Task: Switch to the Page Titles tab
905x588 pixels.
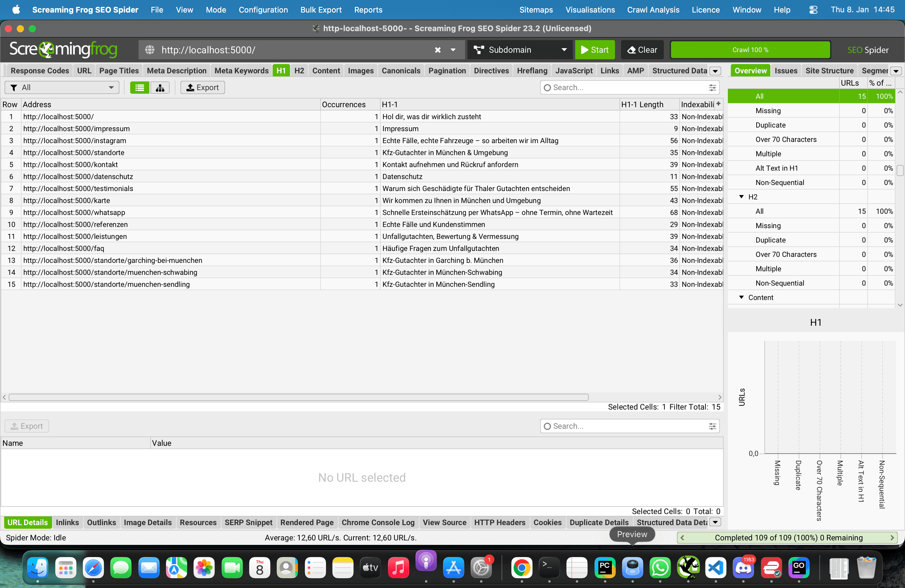Action: pos(119,71)
